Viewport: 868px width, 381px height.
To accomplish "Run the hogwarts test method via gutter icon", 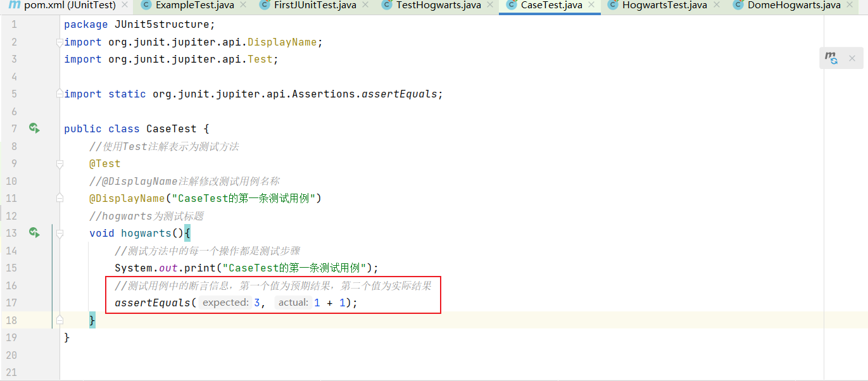I will coord(34,233).
